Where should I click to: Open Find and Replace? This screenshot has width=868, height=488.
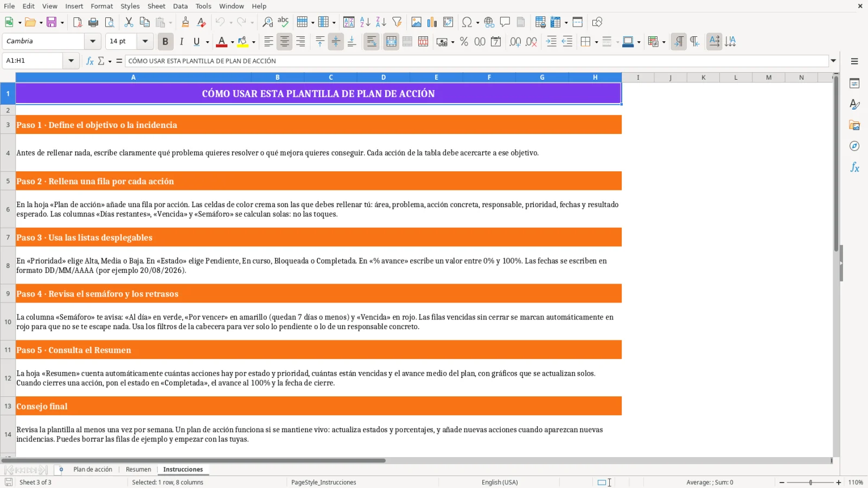pyautogui.click(x=267, y=22)
